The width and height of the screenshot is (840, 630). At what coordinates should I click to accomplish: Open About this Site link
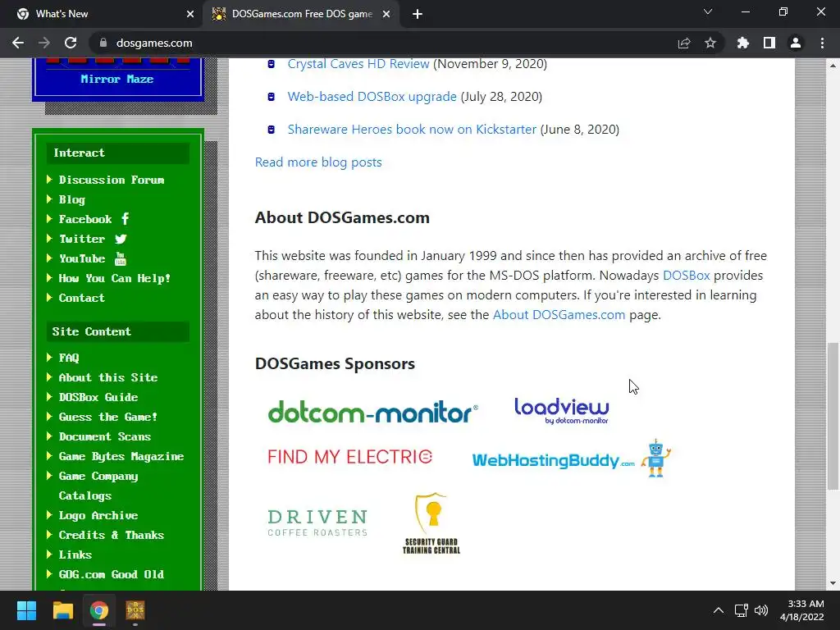coord(108,377)
